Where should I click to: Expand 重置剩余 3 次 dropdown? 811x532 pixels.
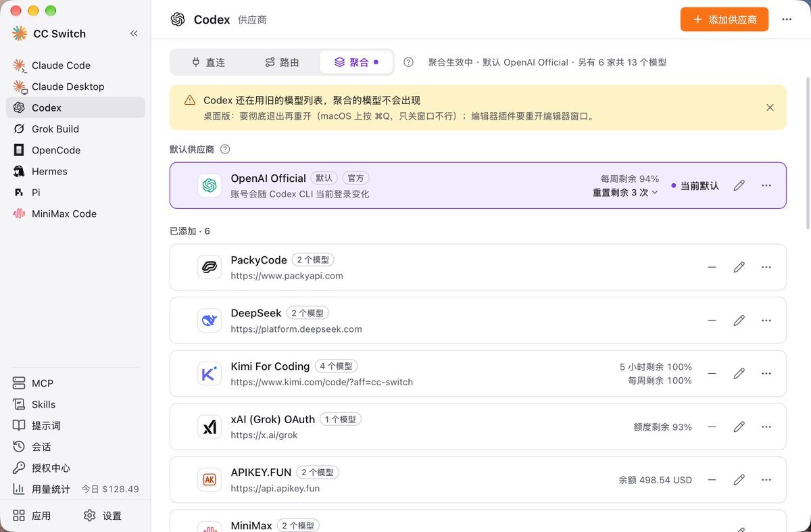click(625, 192)
